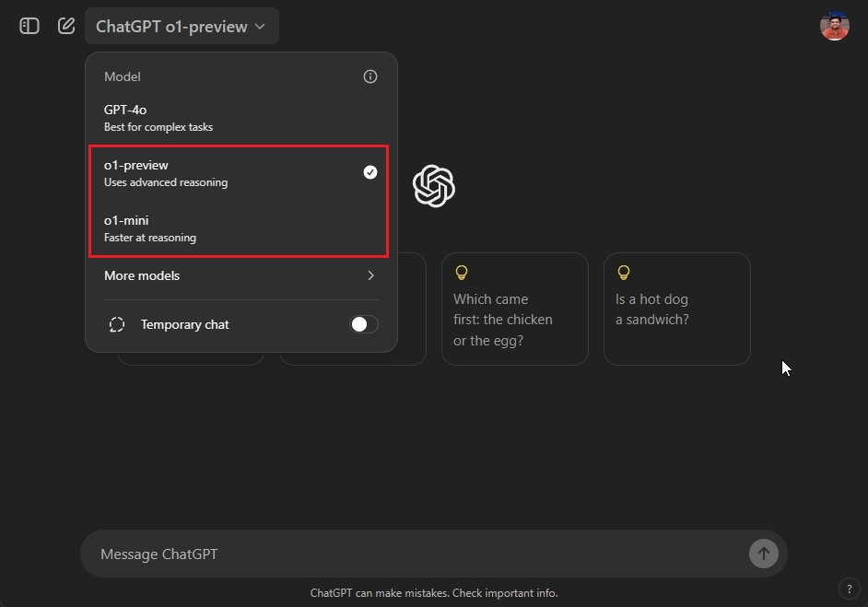Screen dimensions: 868x607
Task: Click the 'Is a hot dog a sandwich?' card
Action: pos(676,309)
